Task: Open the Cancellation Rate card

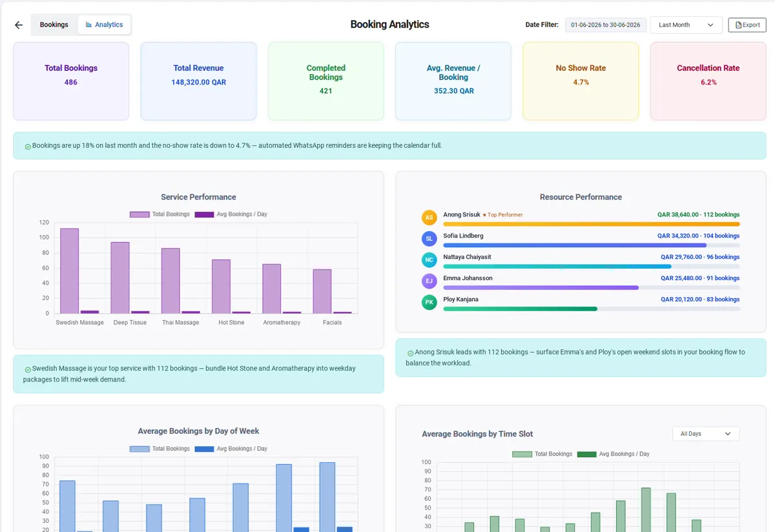Action: 708,81
